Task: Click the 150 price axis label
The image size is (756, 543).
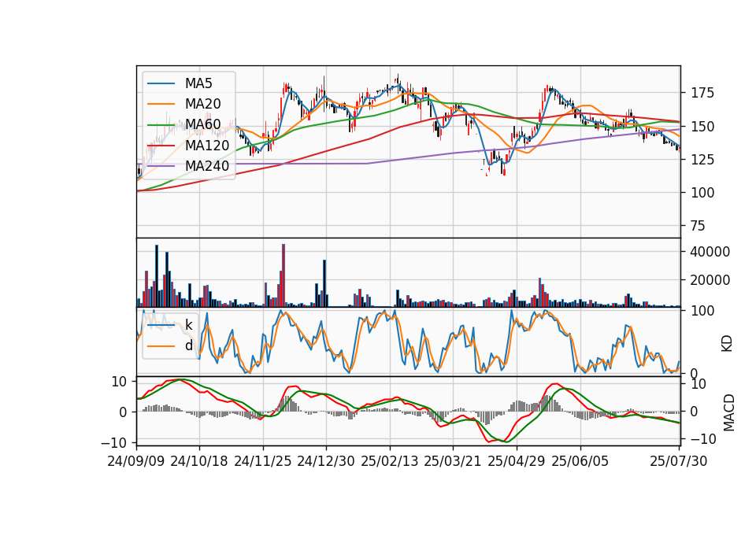Action: [x=702, y=126]
